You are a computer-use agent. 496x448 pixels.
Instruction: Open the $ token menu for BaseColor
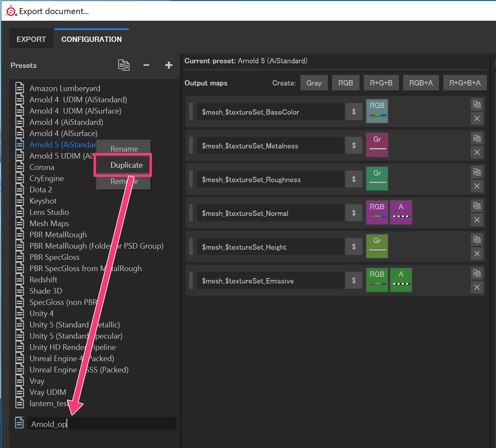tap(354, 111)
